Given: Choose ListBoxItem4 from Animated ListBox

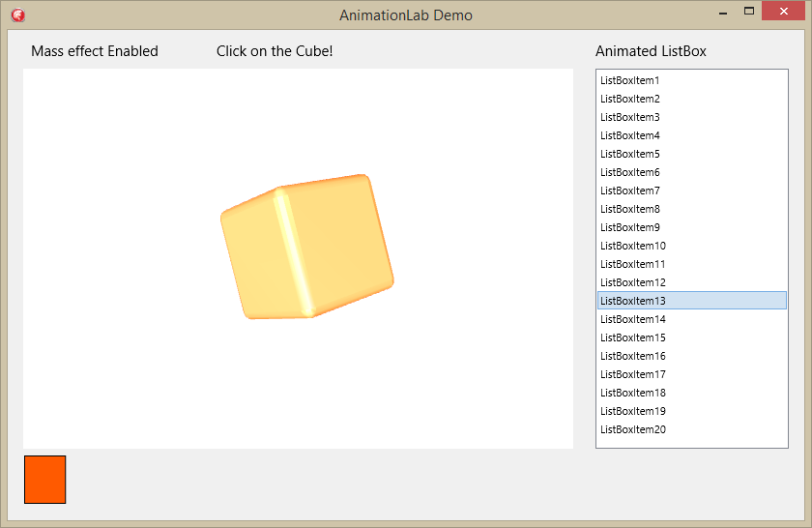Looking at the screenshot, I should (692, 135).
